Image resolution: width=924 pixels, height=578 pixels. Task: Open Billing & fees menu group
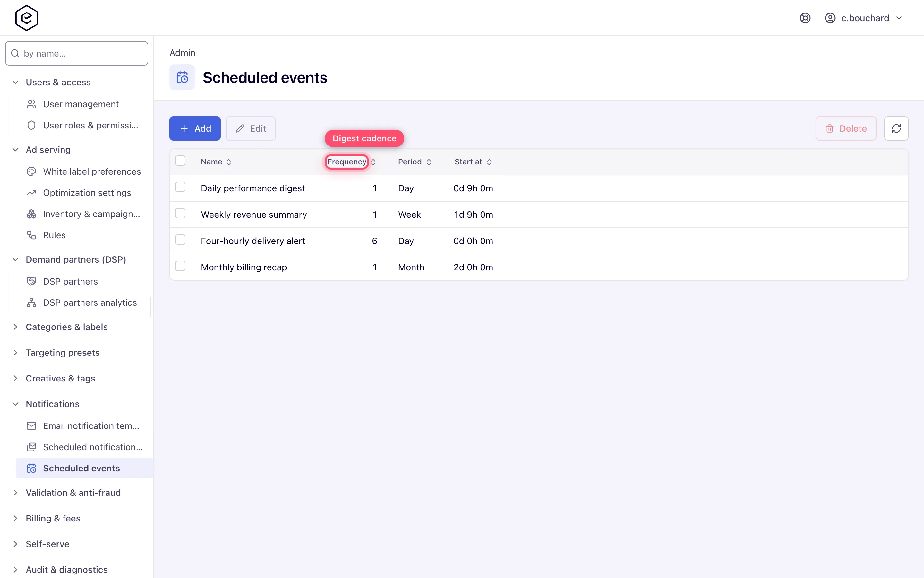click(x=53, y=518)
